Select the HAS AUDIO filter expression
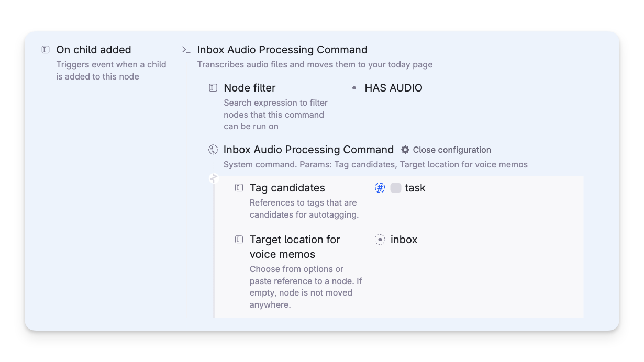644x362 pixels. point(394,88)
